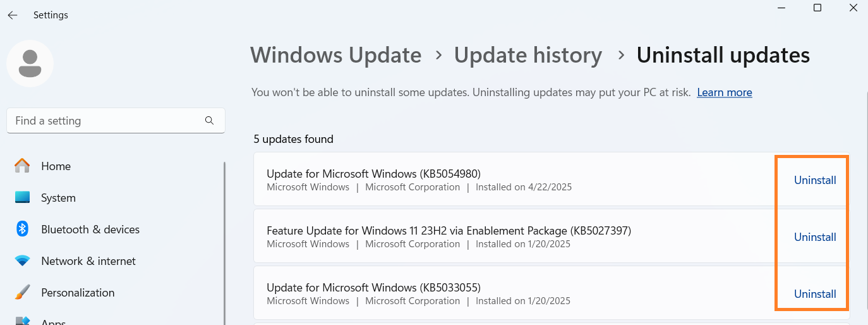The height and width of the screenshot is (325, 868).
Task: Uninstall update KB5033055
Action: pos(814,294)
